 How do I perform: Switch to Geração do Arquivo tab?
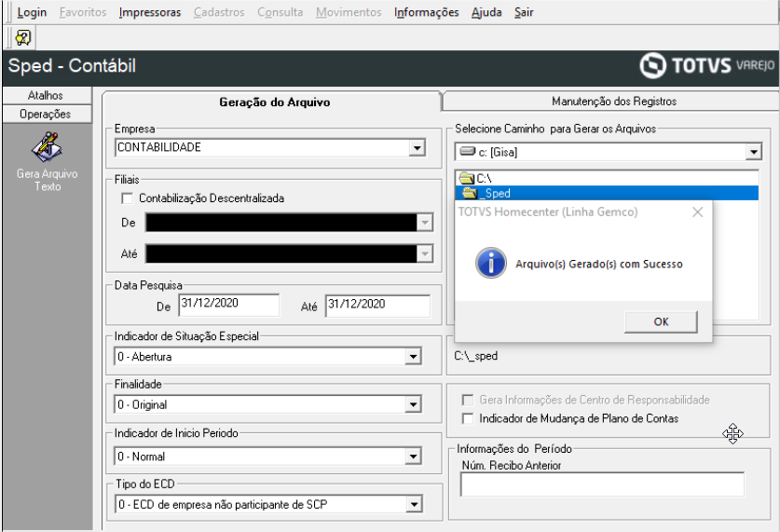click(x=274, y=102)
